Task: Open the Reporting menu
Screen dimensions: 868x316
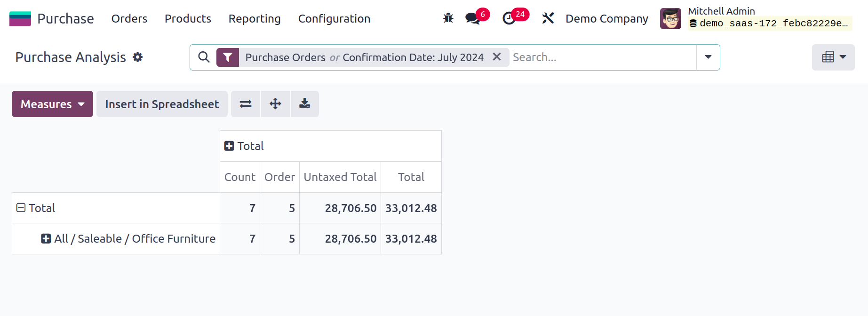Action: (x=255, y=19)
